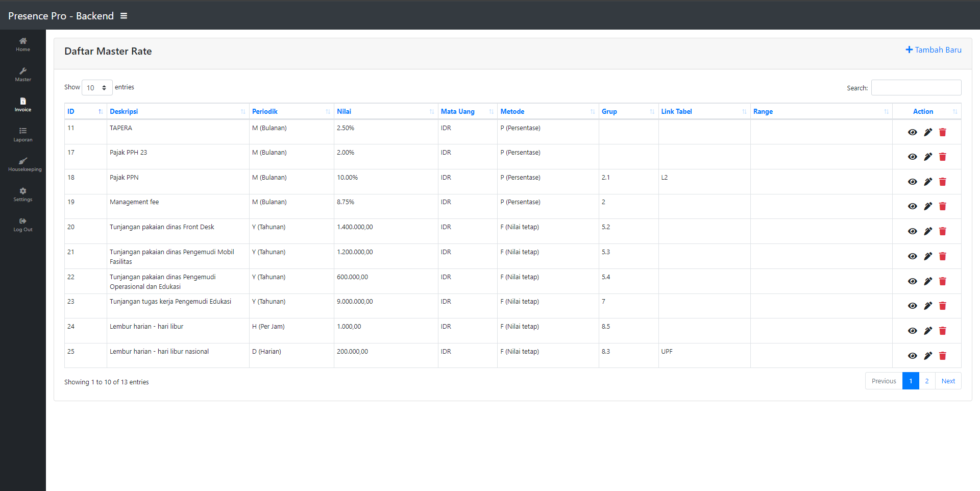Sort table by Mata Uang column
The height and width of the screenshot is (491, 980).
click(468, 111)
